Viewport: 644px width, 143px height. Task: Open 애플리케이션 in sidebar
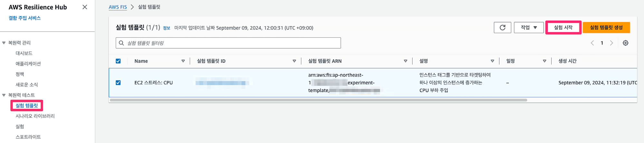28,64
